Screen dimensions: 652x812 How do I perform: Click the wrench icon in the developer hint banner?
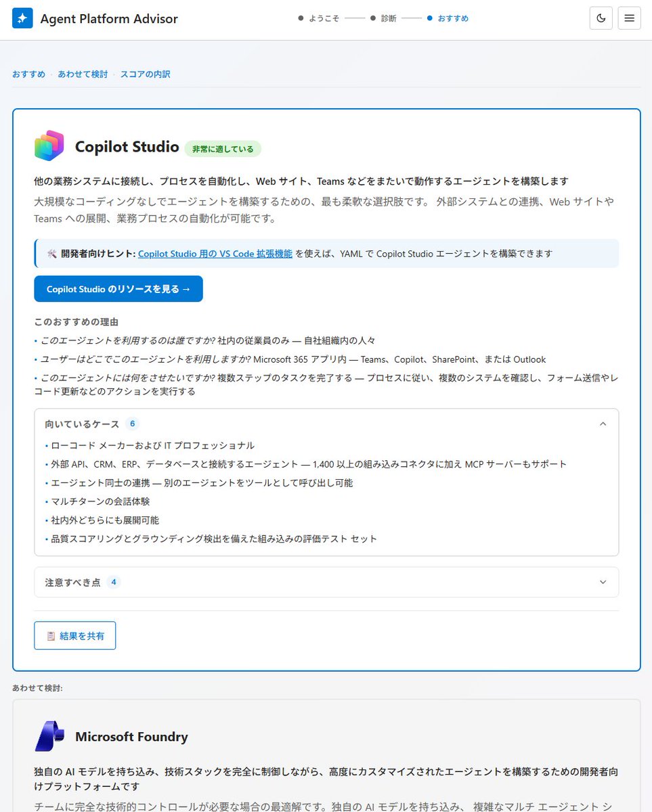(x=51, y=252)
